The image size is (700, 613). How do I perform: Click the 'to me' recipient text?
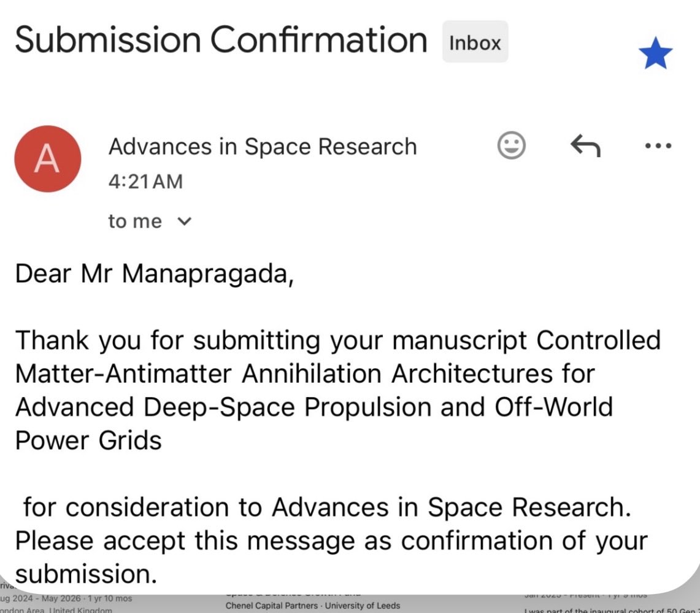click(135, 222)
